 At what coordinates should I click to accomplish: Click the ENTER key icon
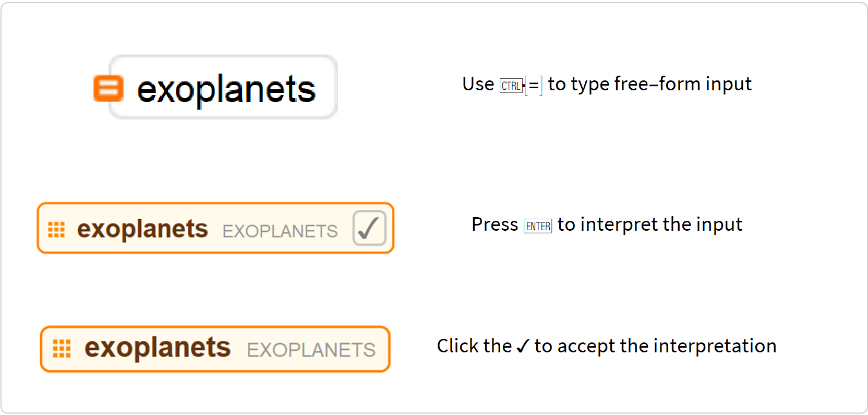click(538, 226)
